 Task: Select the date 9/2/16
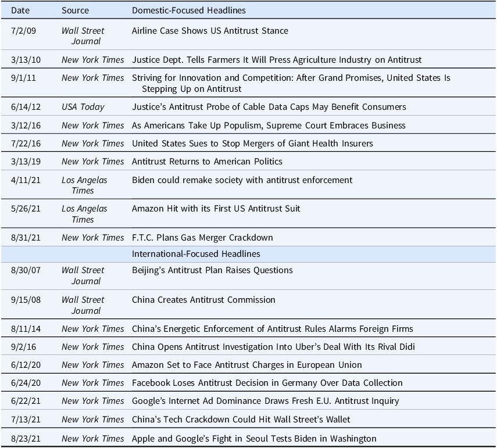click(x=23, y=347)
